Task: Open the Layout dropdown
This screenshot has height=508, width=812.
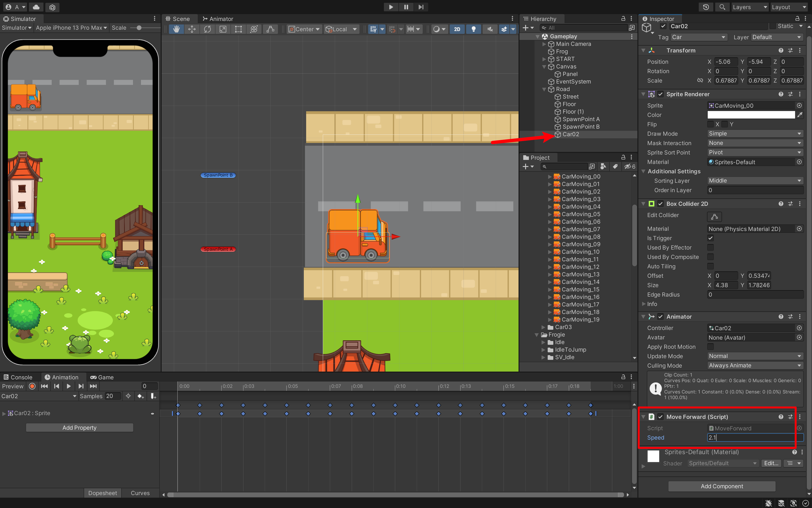Action: 789,7
